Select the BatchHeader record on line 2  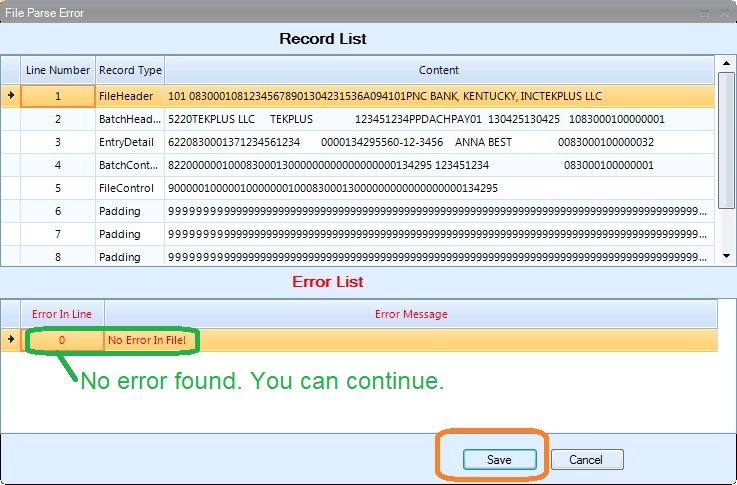[x=130, y=119]
